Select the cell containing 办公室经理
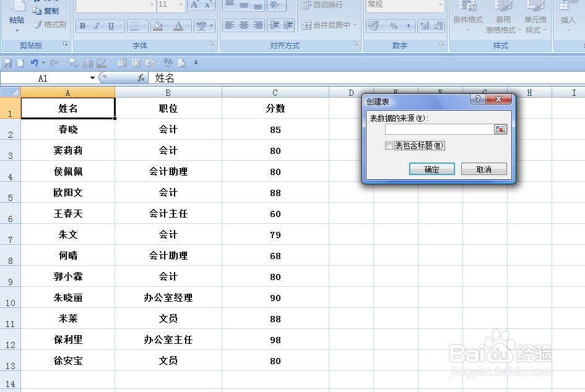Image resolution: width=585 pixels, height=392 pixels. [168, 297]
